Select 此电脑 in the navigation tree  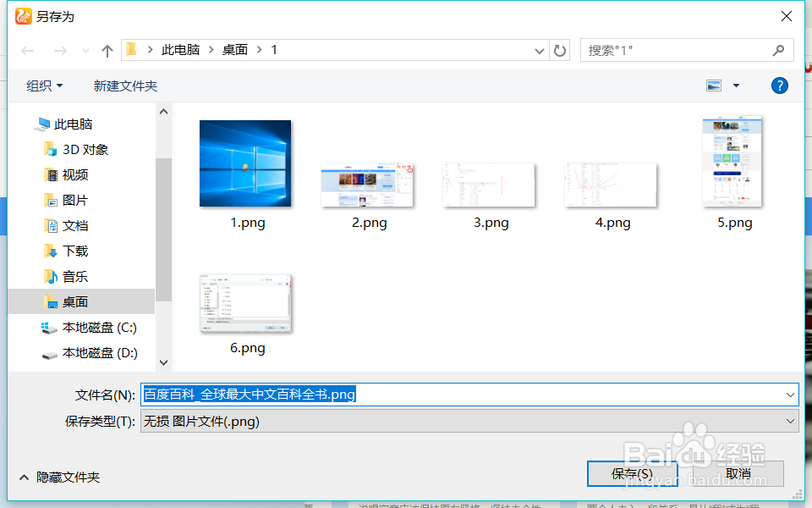[73, 124]
